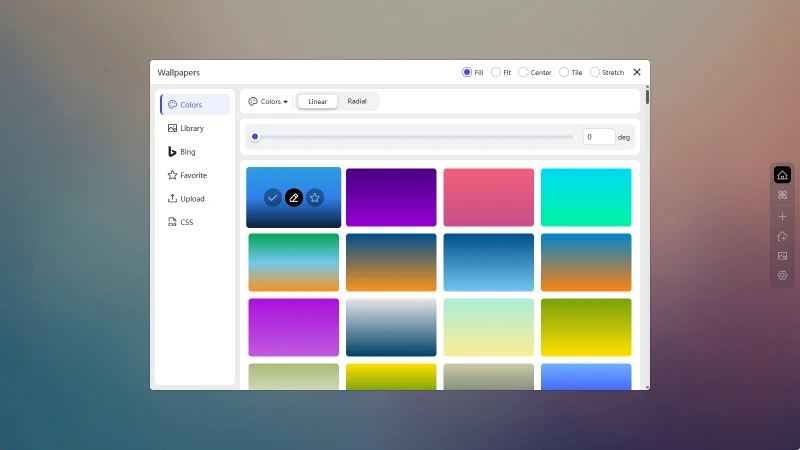Choose the bright blue to orange swatch

tap(586, 262)
